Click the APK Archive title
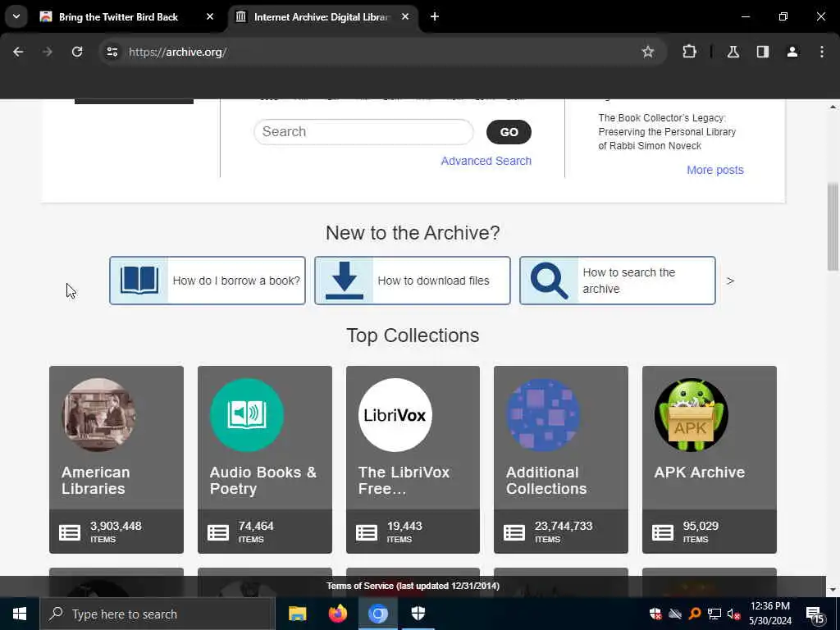Image resolution: width=840 pixels, height=630 pixels. [700, 472]
